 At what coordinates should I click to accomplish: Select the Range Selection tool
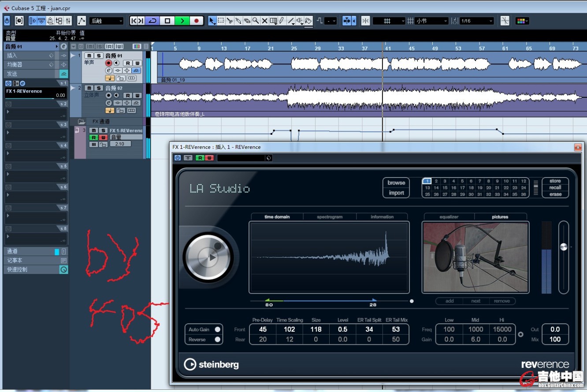click(x=221, y=21)
